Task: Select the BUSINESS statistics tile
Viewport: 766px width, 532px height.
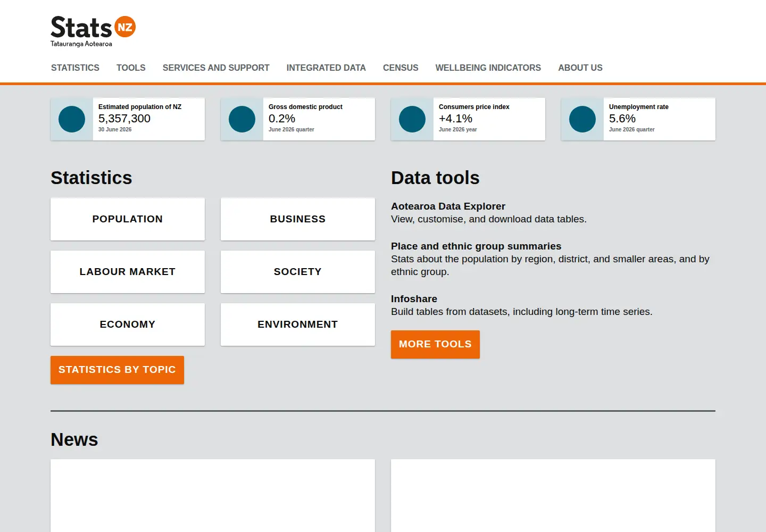Action: 298,219
